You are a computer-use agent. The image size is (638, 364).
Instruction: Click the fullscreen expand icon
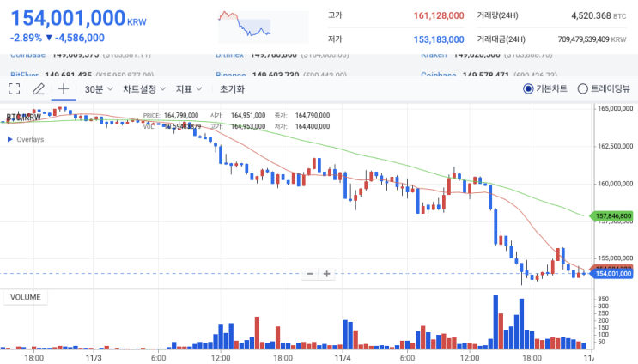[15, 88]
